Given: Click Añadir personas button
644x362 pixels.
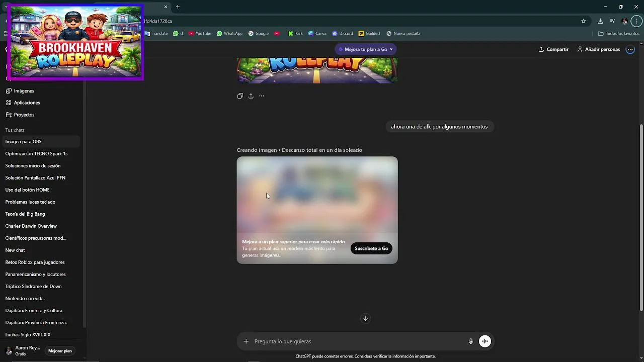Looking at the screenshot, I should coord(598,49).
